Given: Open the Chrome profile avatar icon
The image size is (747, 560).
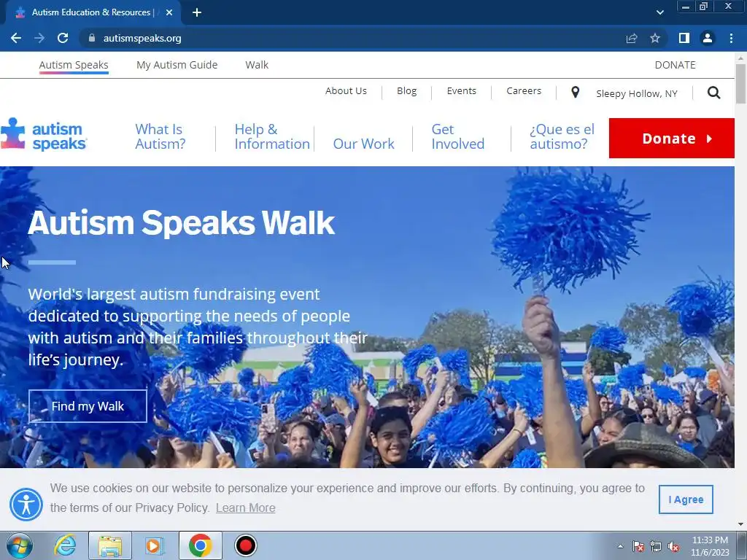Looking at the screenshot, I should [708, 38].
